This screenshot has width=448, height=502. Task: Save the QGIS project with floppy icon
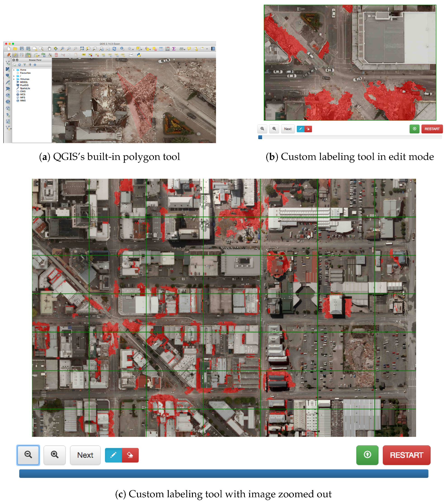22,48
